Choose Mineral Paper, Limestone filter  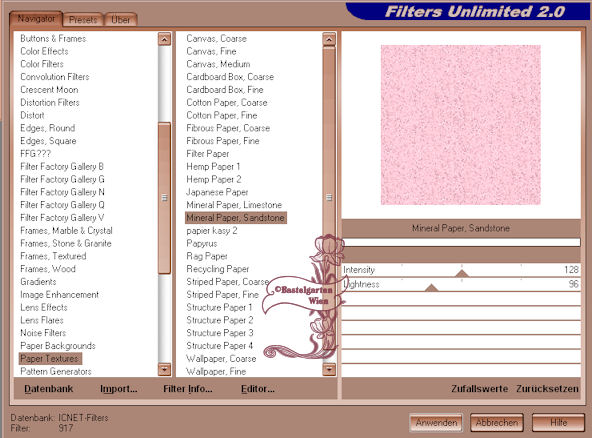pyautogui.click(x=234, y=205)
